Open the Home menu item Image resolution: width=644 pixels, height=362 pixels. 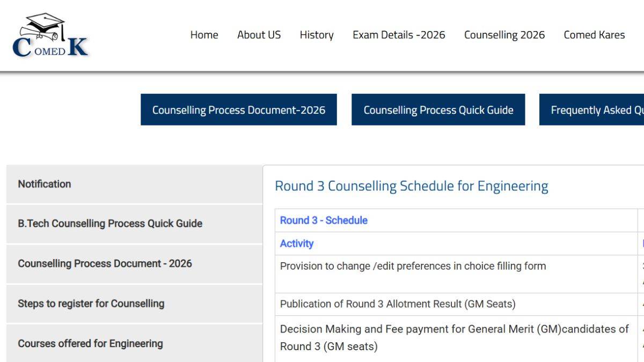click(204, 35)
